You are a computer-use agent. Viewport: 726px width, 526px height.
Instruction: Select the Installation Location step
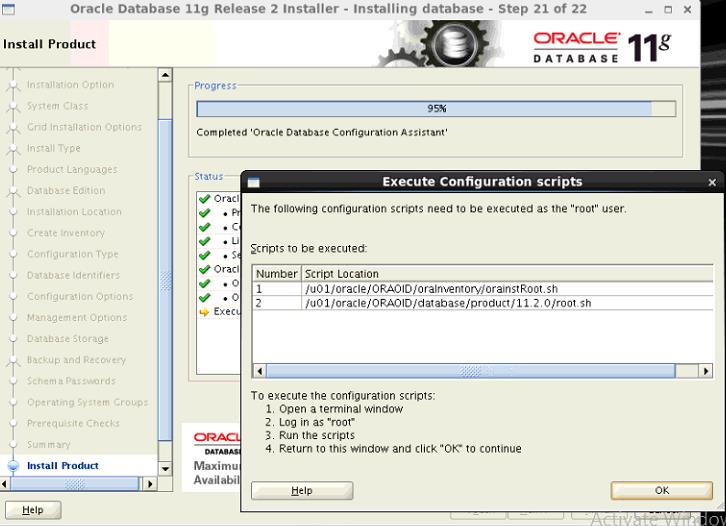coord(74,212)
